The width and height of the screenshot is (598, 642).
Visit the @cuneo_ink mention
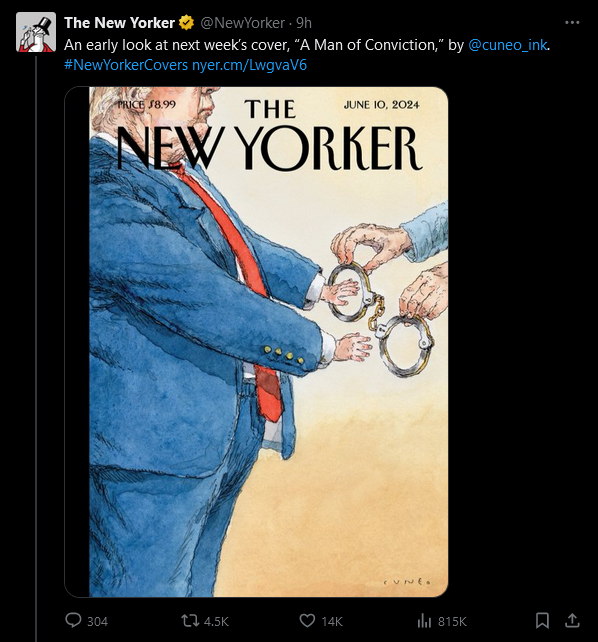[x=507, y=45]
